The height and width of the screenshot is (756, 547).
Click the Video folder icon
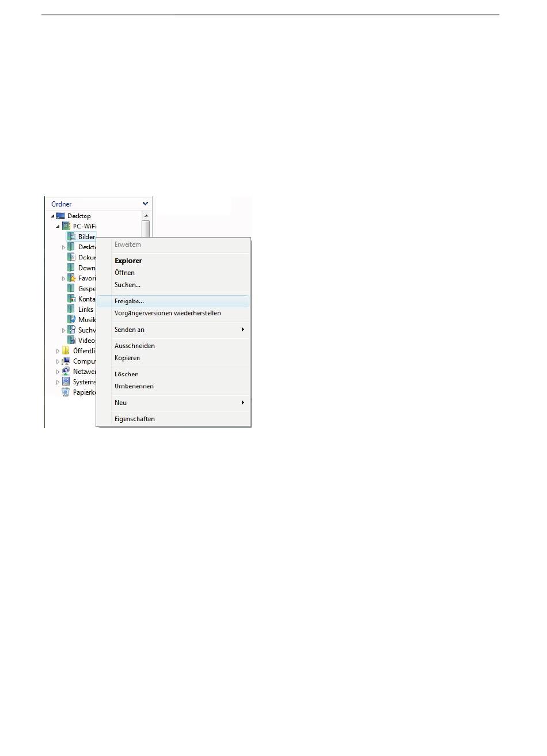71,340
